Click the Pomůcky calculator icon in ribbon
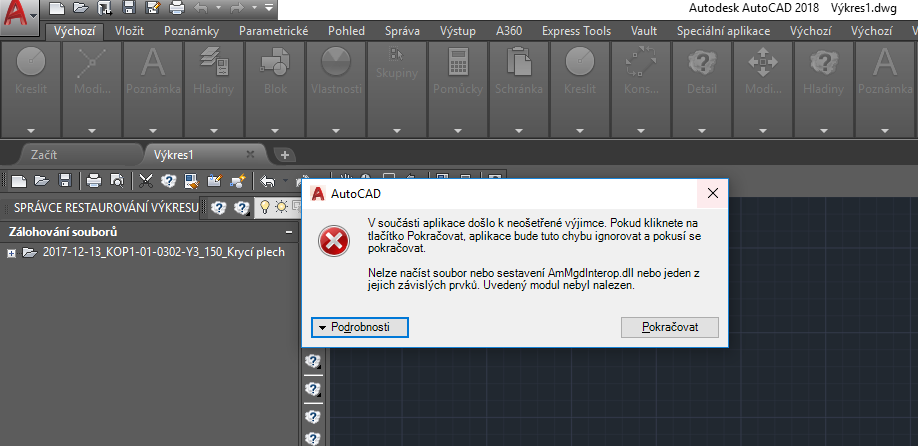The image size is (918, 446). pyautogui.click(x=458, y=61)
